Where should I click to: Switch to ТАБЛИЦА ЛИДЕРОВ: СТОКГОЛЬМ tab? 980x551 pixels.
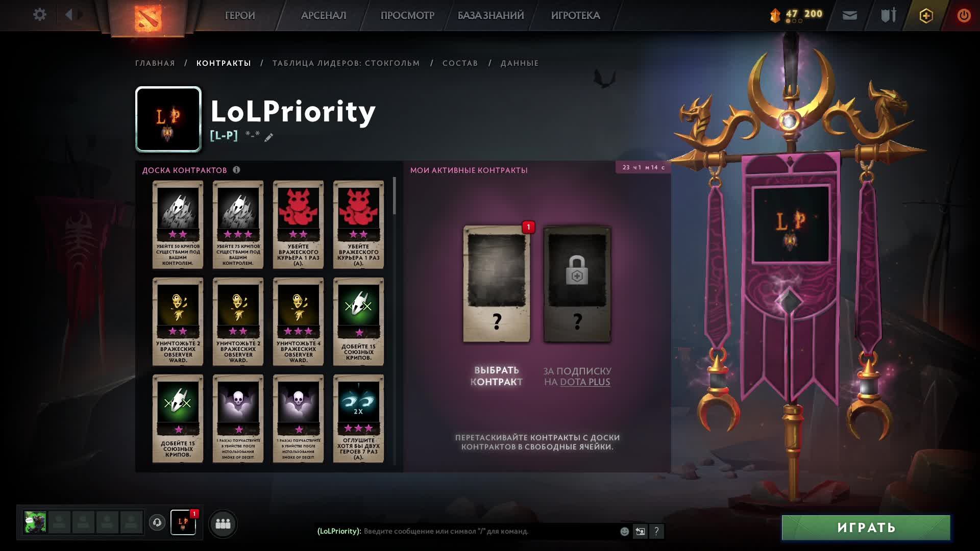tap(346, 63)
